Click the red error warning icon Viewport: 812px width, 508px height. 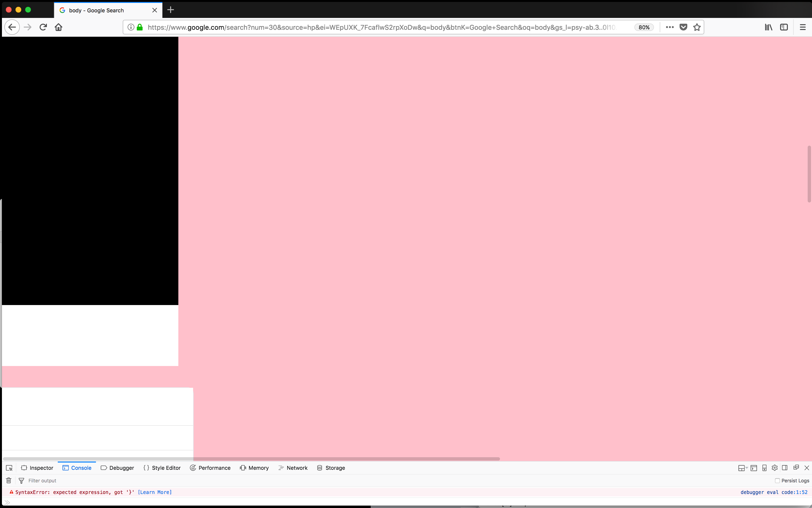(11, 492)
